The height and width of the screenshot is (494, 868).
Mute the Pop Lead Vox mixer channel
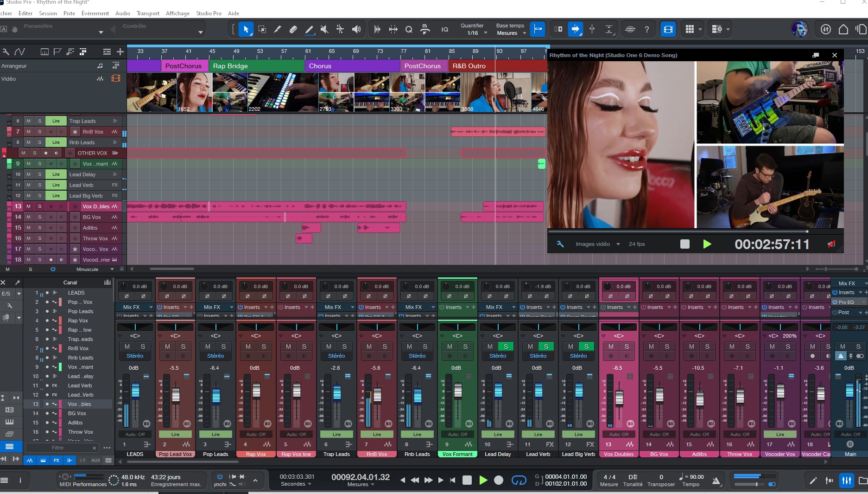click(167, 346)
